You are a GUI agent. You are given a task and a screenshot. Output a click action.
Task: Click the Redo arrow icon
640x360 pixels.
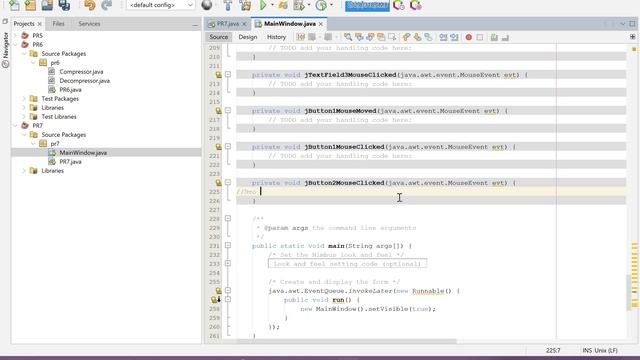tap(107, 5)
